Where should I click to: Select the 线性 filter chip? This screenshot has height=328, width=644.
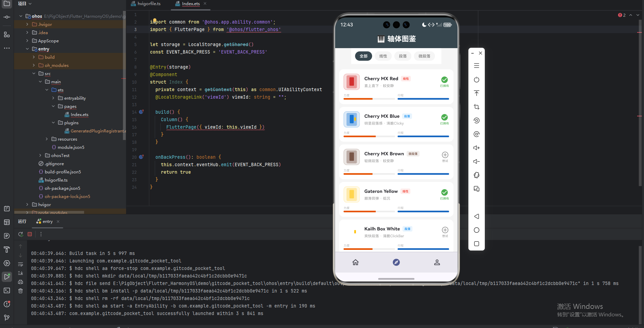(x=383, y=56)
